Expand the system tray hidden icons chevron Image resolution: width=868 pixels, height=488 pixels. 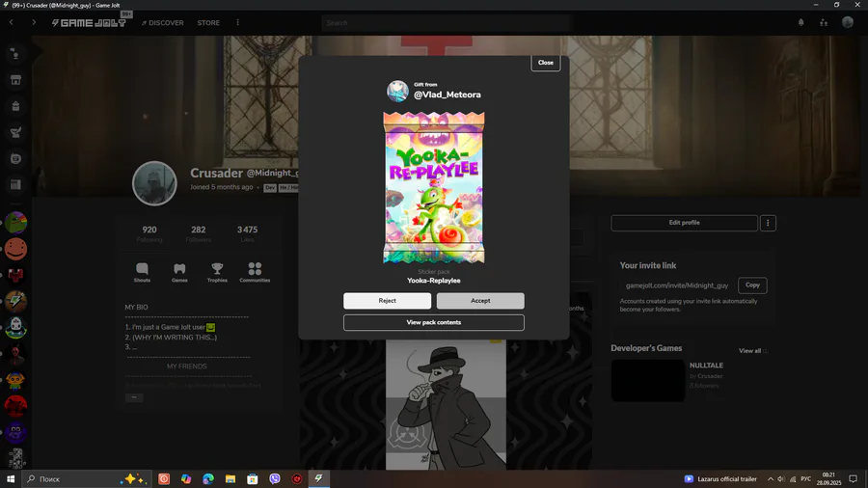pyautogui.click(x=770, y=478)
